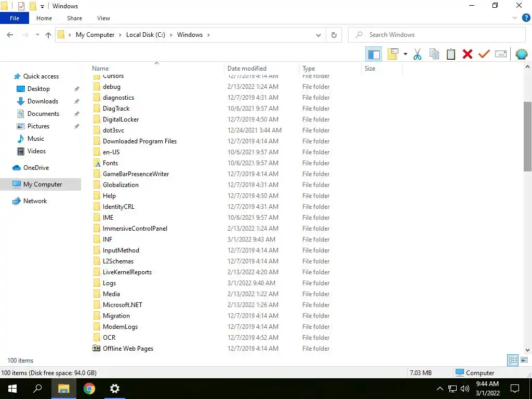Select Music in navigation pane
This screenshot has width=532, height=399.
click(x=36, y=139)
